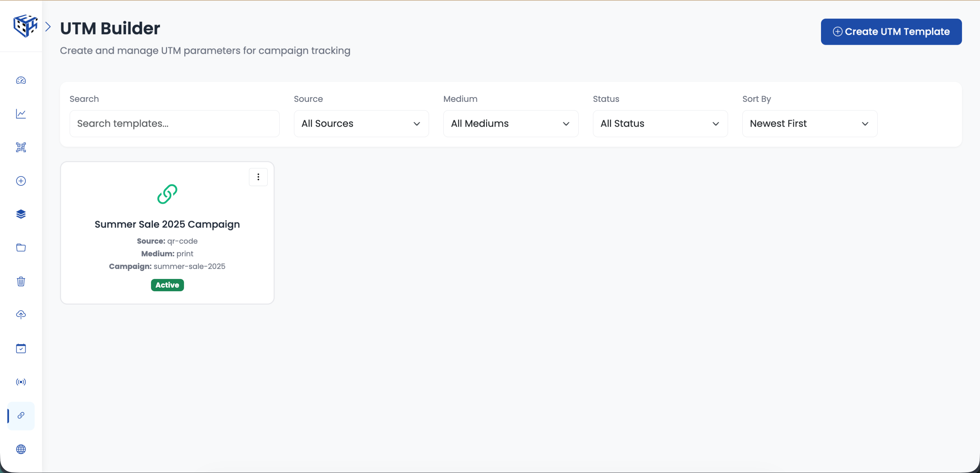Image resolution: width=980 pixels, height=473 pixels.
Task: Click the plus-circle Create icon in sidebar
Action: click(21, 181)
